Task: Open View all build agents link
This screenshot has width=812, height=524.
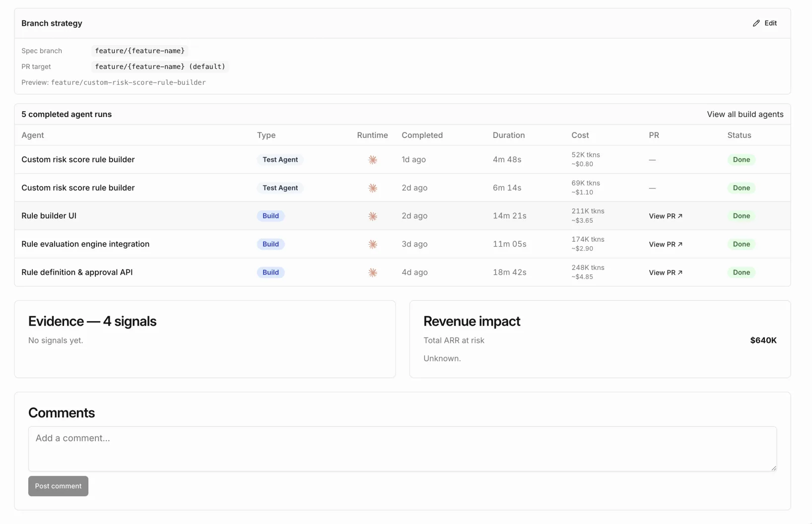Action: pos(745,114)
